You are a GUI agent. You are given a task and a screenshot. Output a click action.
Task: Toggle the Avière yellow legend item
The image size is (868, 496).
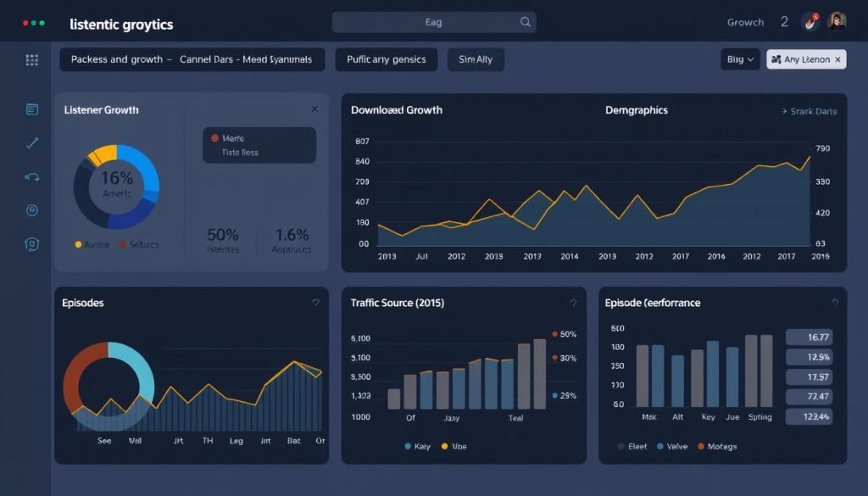coord(92,245)
